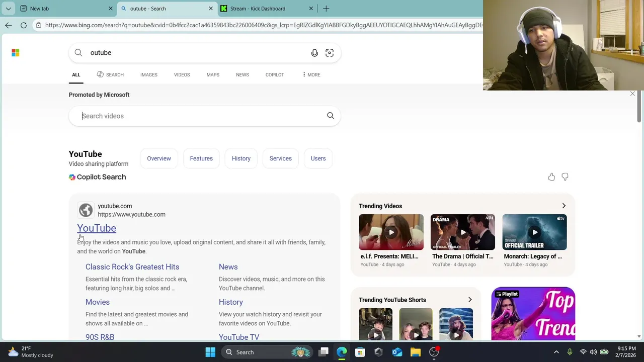
Task: Click the https://www.youtube.com URL text
Action: click(x=131, y=215)
